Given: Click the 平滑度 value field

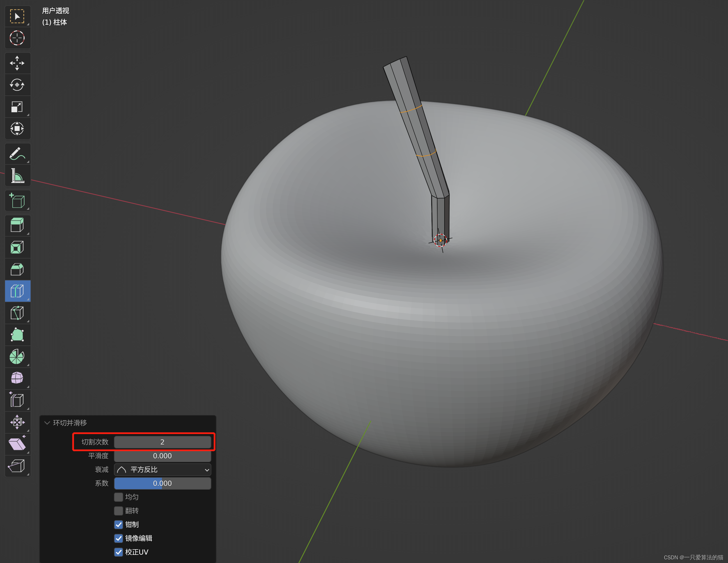Looking at the screenshot, I should click(162, 456).
